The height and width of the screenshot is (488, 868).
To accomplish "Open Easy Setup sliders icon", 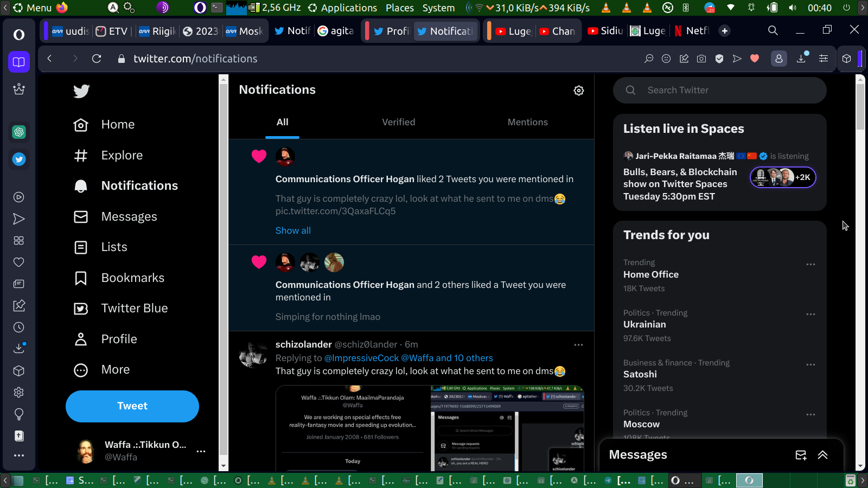I will (x=824, y=59).
